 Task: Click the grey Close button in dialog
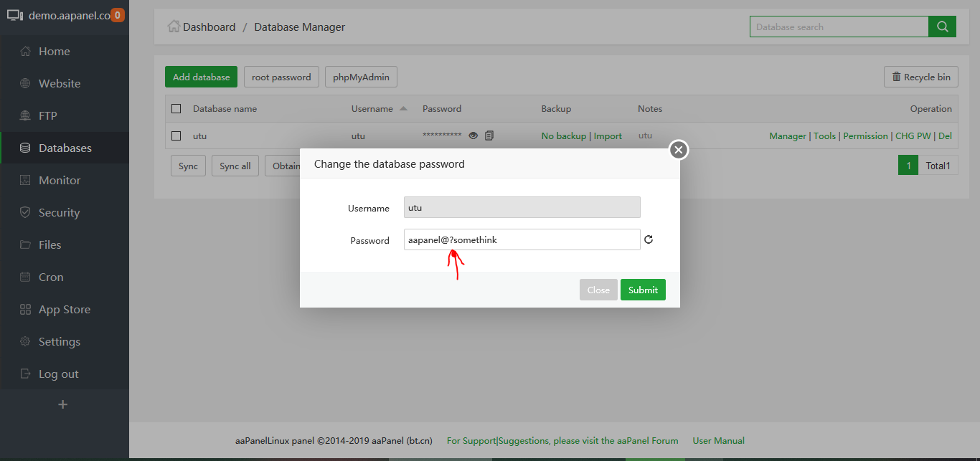(x=598, y=290)
